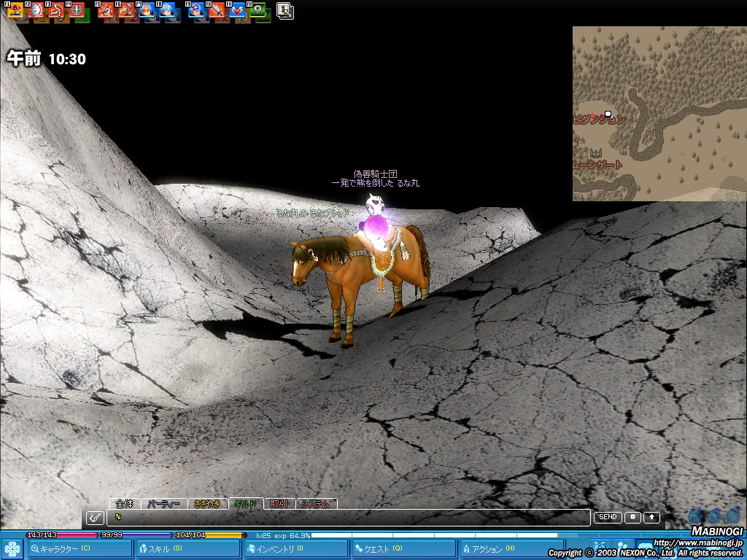The height and width of the screenshot is (560, 747).
Task: Switch to the 全体 chat tab
Action: (125, 503)
